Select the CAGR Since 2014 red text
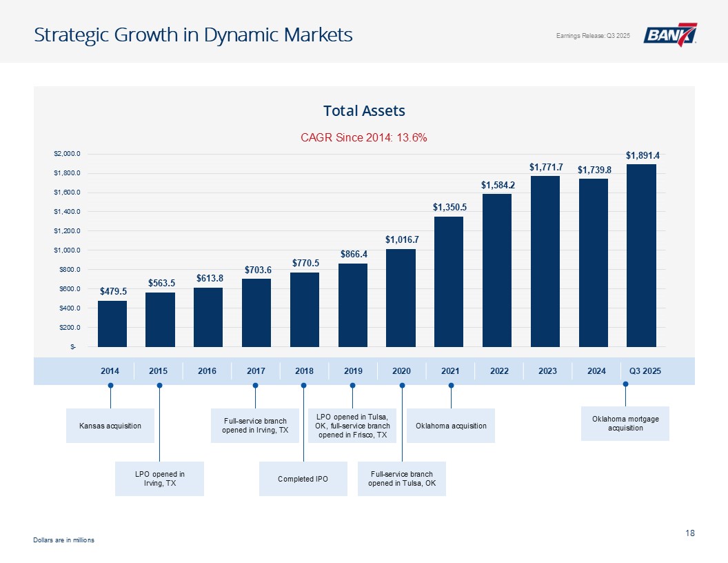Screen dimensions: 728x563 [x=364, y=137]
